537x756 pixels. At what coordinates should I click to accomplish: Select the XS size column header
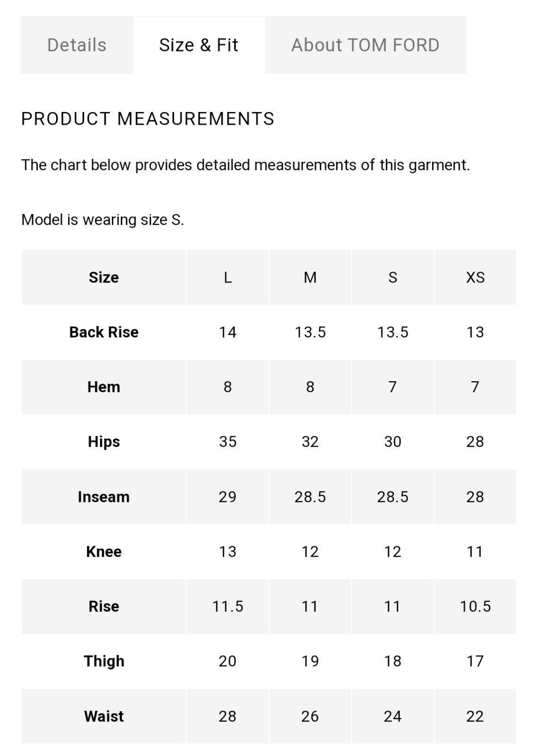(475, 277)
